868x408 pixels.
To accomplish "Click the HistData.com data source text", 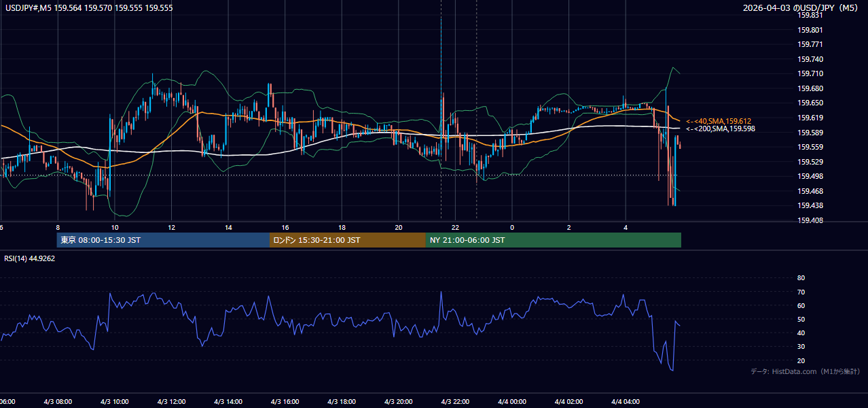I will 805,371.
